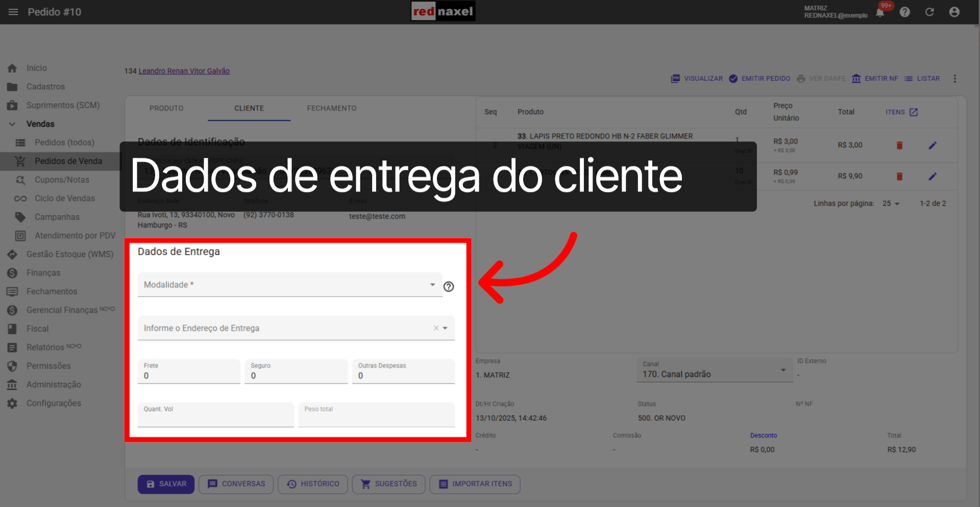Image resolution: width=980 pixels, height=507 pixels.
Task: Collapse the Vendas sidebar section
Action: pos(12,124)
